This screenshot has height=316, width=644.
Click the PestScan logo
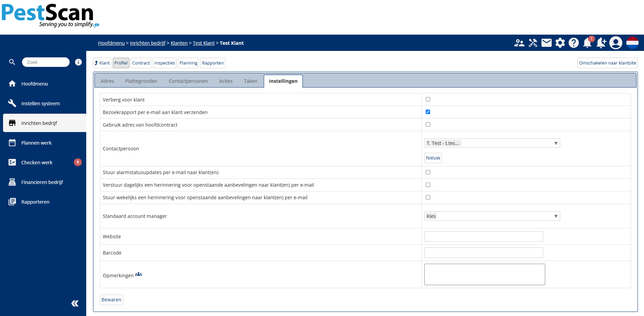[50, 16]
